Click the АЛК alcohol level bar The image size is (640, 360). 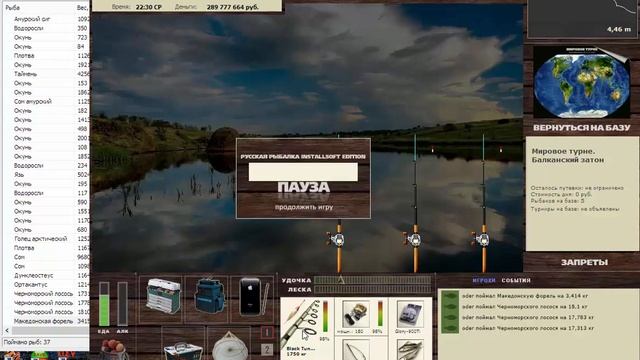pyautogui.click(x=122, y=304)
